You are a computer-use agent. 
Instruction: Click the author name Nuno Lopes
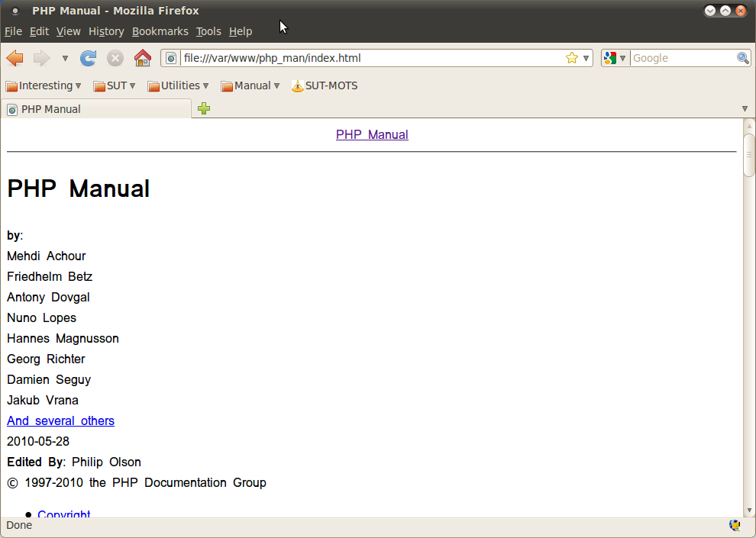click(41, 318)
